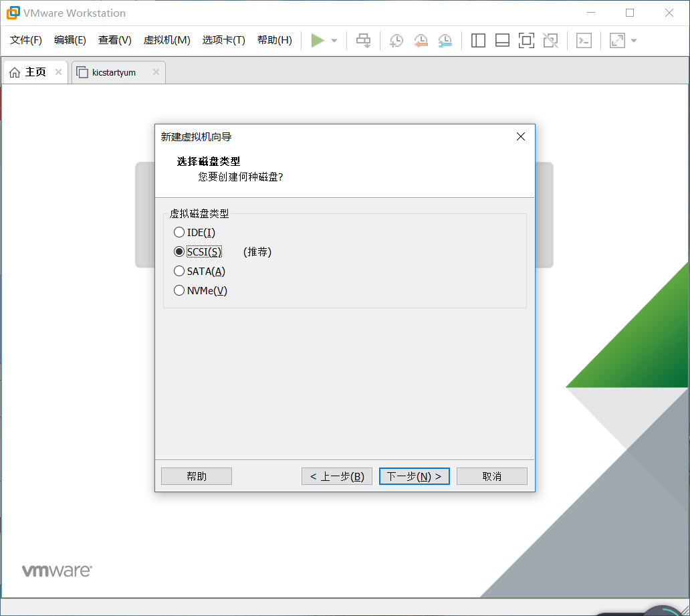Viewport: 690px width, 616px height.
Task: Click the 选择磁盘类型 heading text
Action: [208, 161]
